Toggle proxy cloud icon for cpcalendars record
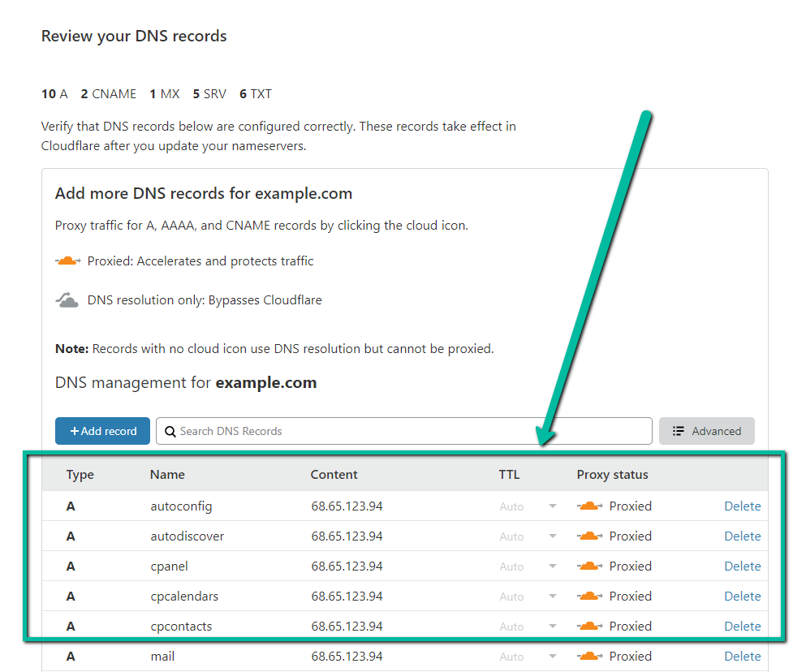 coord(589,596)
